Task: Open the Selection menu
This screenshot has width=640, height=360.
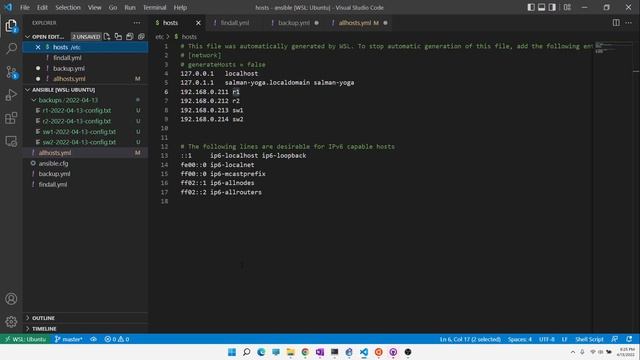Action: coord(68,7)
